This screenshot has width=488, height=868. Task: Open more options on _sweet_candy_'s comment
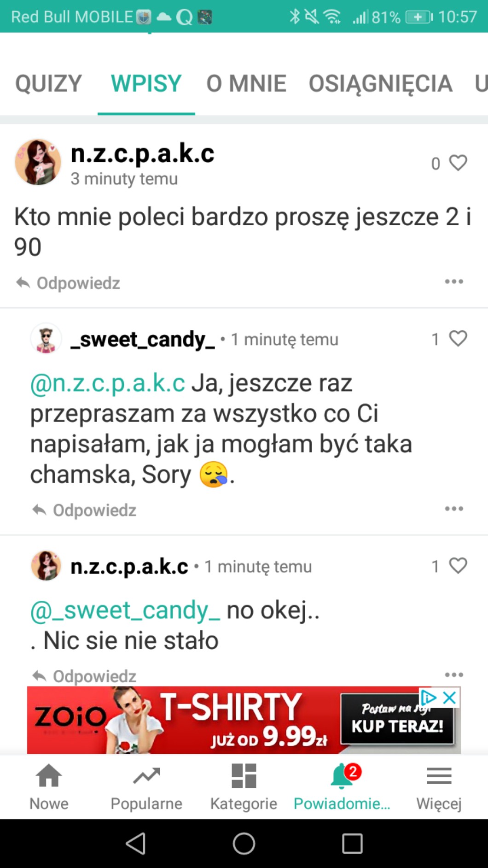[x=454, y=509]
